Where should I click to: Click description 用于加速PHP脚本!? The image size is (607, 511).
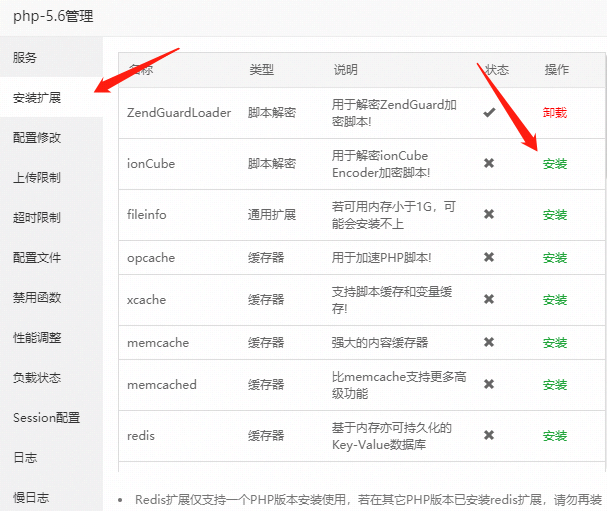pos(381,257)
